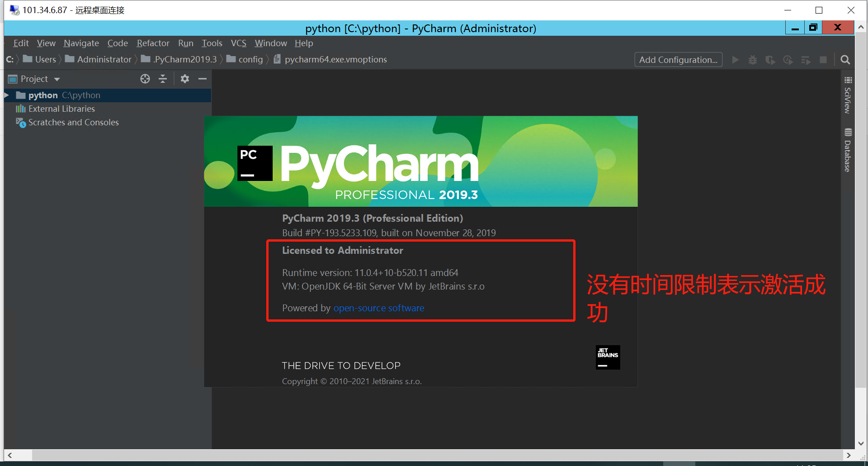The height and width of the screenshot is (466, 868).
Task: Toggle the Database side panel
Action: [x=848, y=150]
